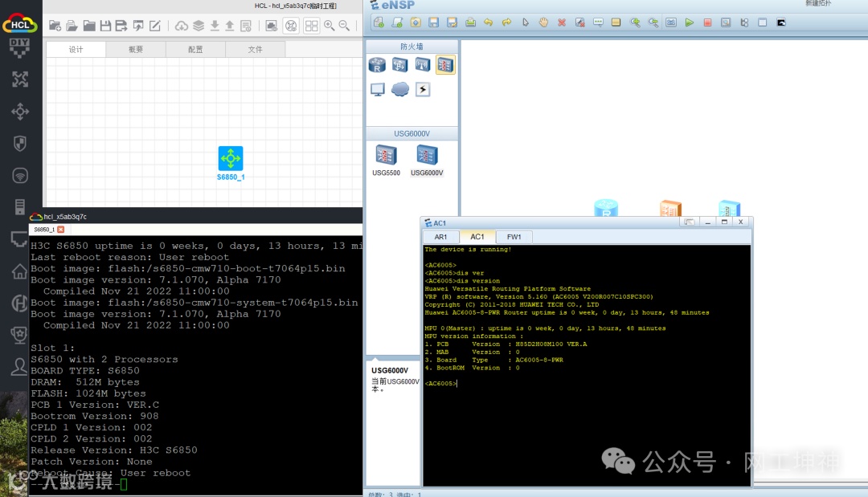The height and width of the screenshot is (497, 868).
Task: Select the PC terminal category in eNSP
Action: (378, 90)
